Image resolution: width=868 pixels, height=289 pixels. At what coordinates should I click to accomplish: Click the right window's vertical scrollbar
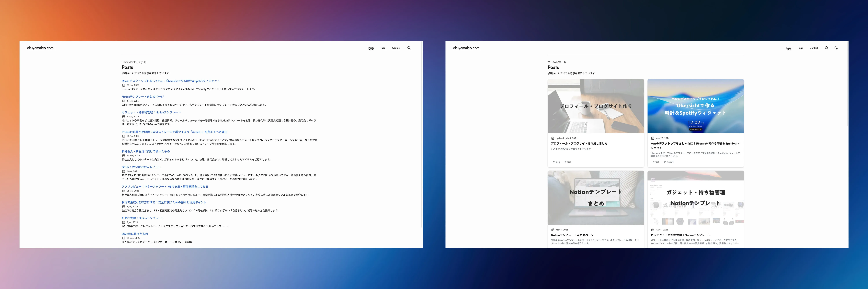[x=847, y=84]
